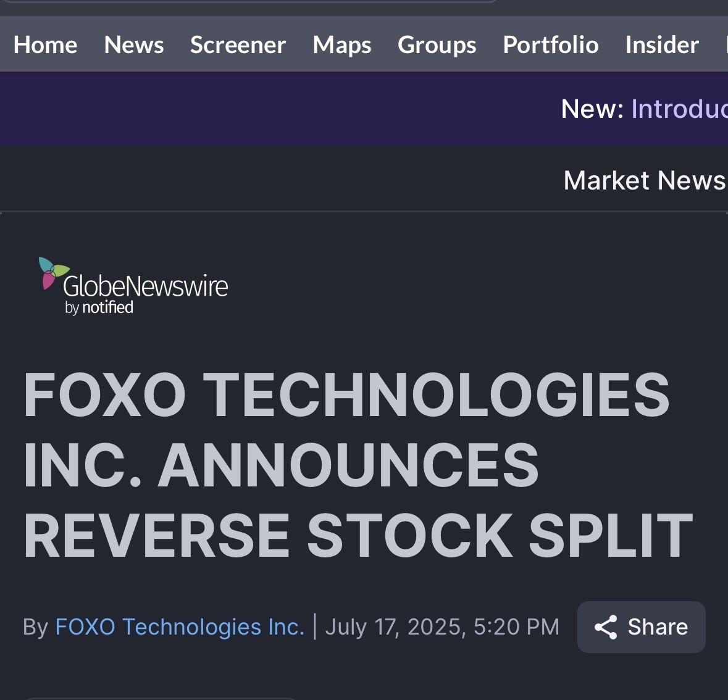Click the share arrow icon

tap(606, 627)
